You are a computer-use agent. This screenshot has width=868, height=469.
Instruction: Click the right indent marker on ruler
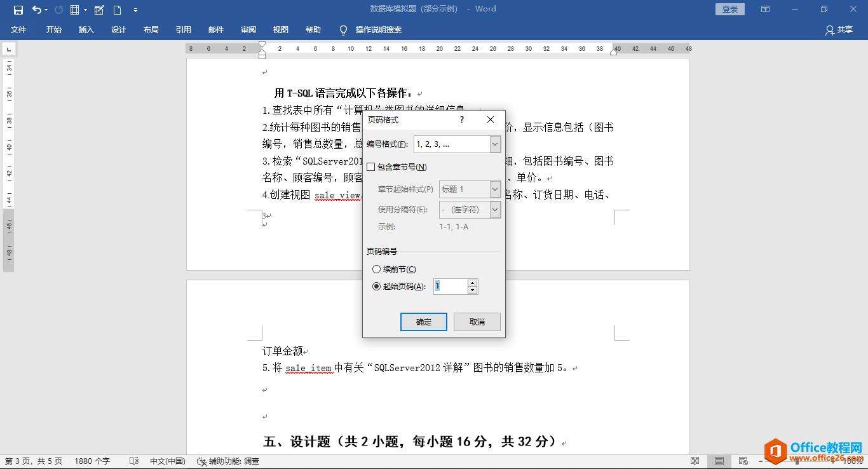click(x=613, y=52)
